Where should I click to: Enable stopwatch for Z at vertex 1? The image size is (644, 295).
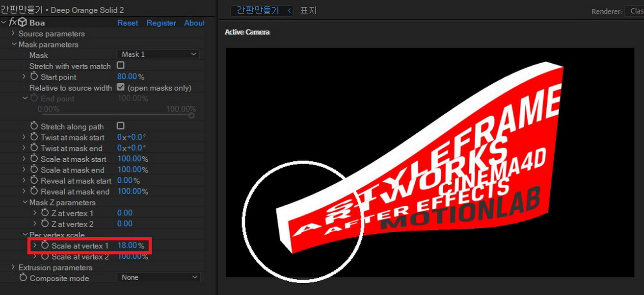(45, 213)
